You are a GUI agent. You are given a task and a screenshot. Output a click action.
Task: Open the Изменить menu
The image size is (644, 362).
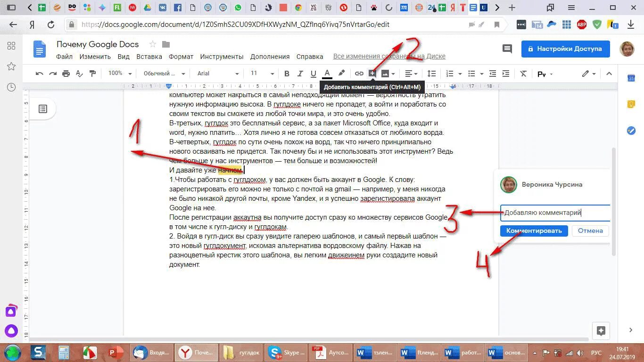[95, 57]
